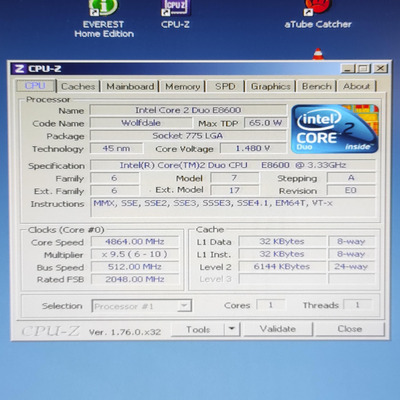Click the Ext. Family value 6

coord(115,190)
